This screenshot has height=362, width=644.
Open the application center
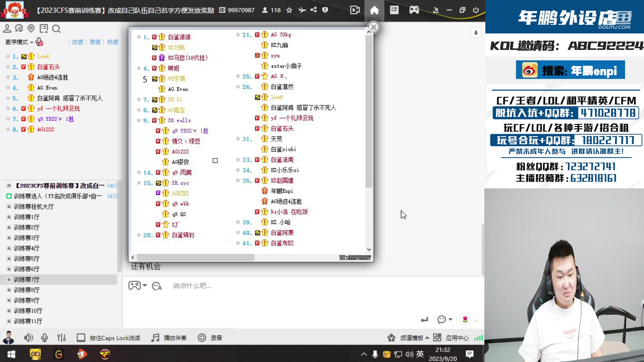click(451, 338)
